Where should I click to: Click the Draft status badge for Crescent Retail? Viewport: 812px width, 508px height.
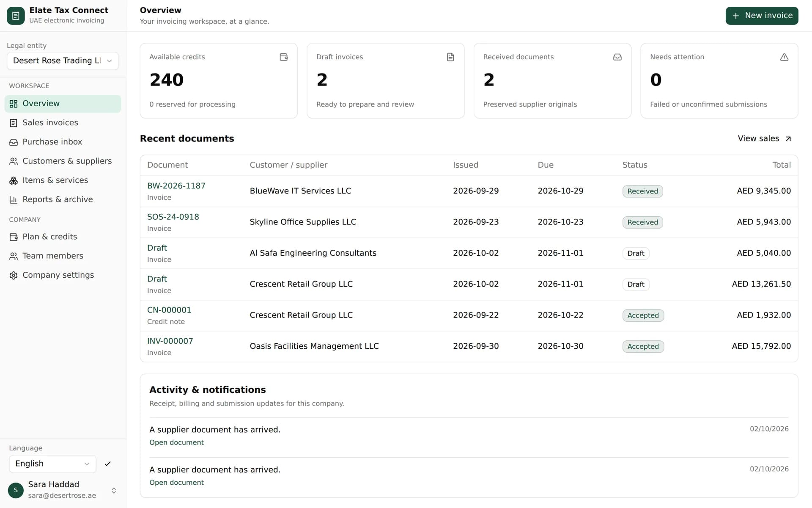[636, 284]
